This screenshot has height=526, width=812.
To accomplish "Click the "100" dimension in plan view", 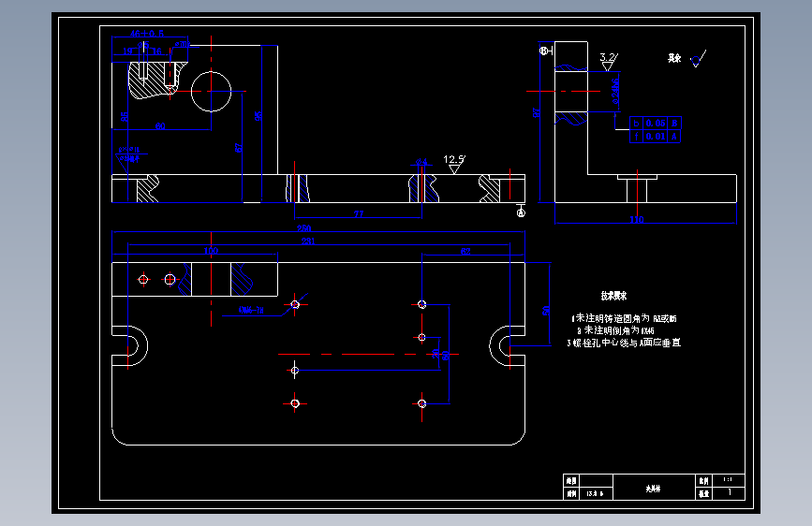I will coord(211,251).
